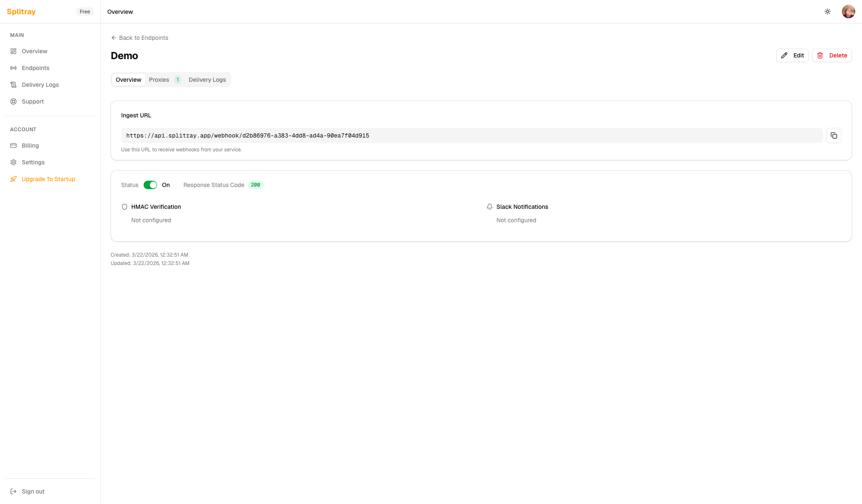This screenshot has height=504, width=862.
Task: Click the Delivery Logs sidebar icon
Action: pyautogui.click(x=13, y=85)
